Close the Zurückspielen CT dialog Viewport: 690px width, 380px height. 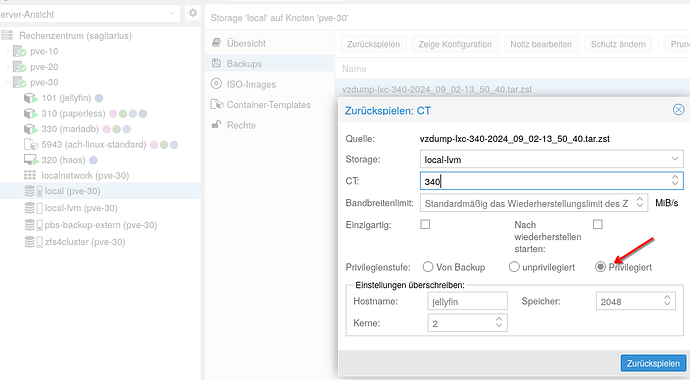pyautogui.click(x=679, y=110)
